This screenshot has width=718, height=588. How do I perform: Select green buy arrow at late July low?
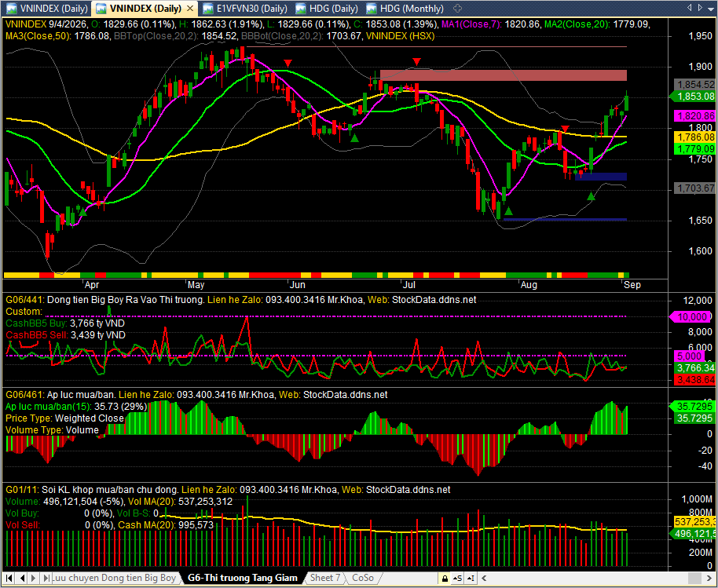click(x=508, y=211)
